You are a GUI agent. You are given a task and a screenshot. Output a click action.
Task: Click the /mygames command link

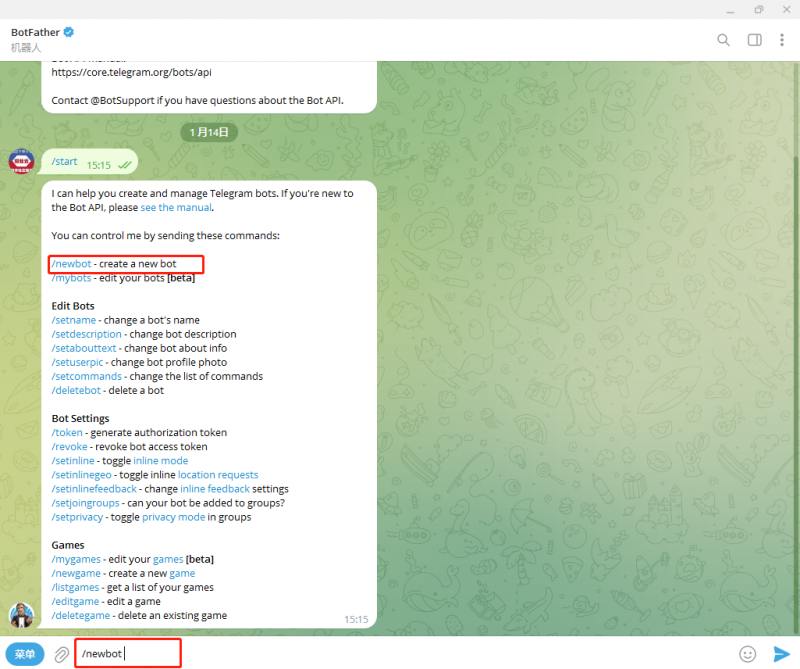point(76,559)
